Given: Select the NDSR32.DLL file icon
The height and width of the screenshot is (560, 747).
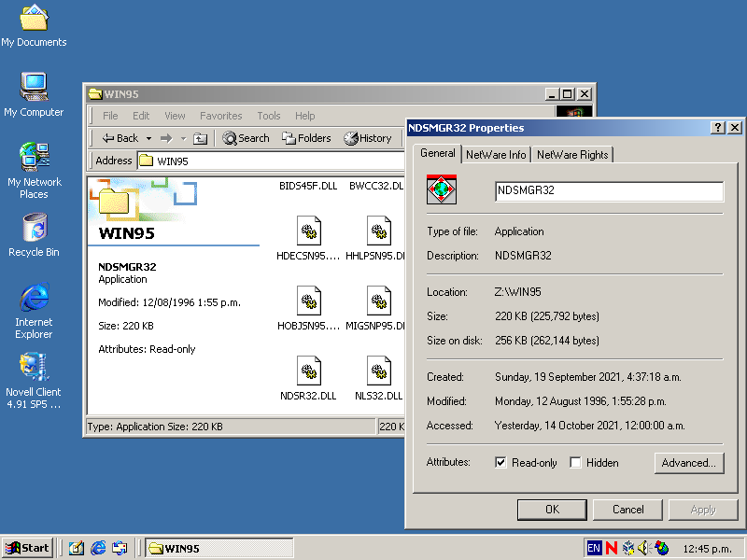Looking at the screenshot, I should 308,371.
